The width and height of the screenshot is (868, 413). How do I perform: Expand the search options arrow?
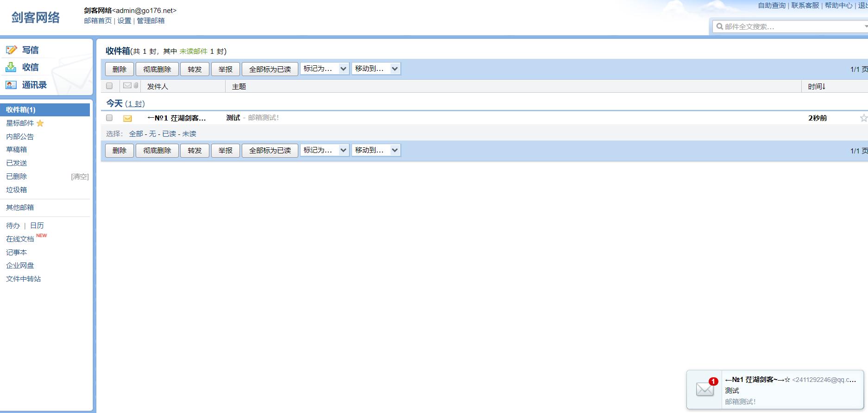click(866, 26)
